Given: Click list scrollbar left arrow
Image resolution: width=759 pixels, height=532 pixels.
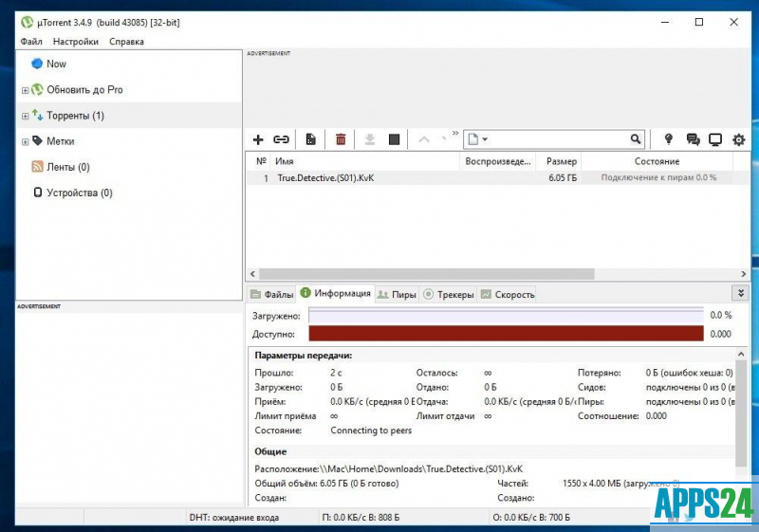Looking at the screenshot, I should coord(252,274).
